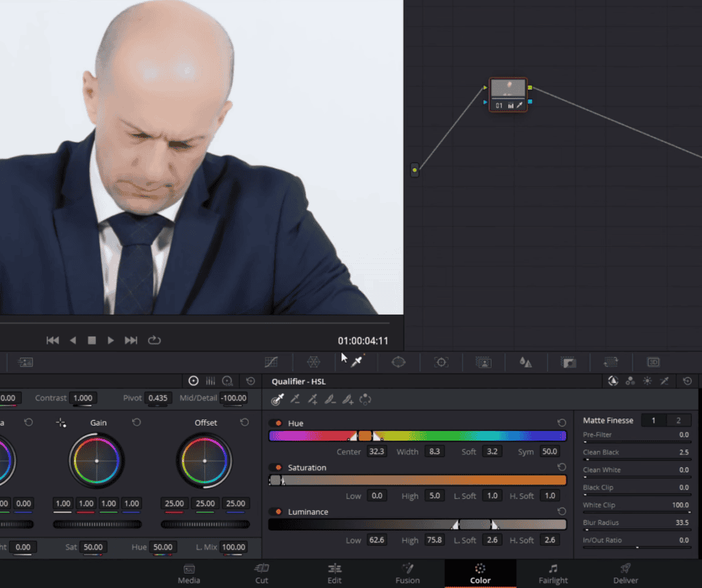The height and width of the screenshot is (588, 702).
Task: Switch to the Cut page
Action: click(261, 574)
